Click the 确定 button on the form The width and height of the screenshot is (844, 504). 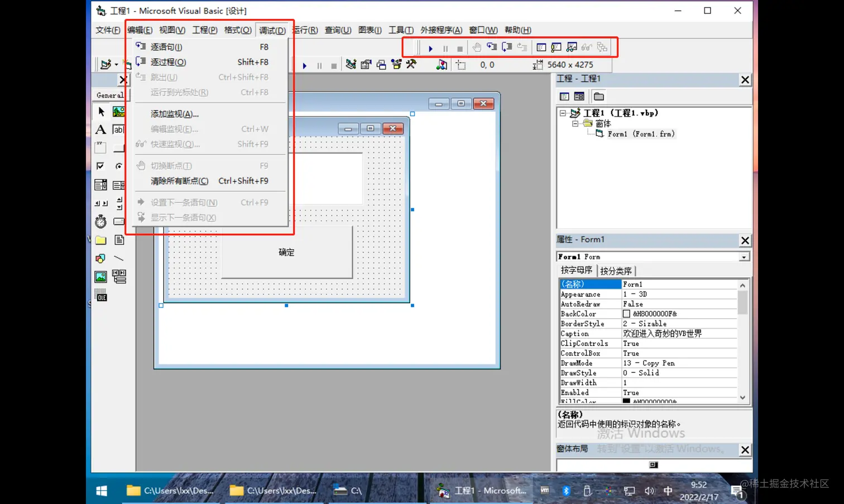[x=286, y=252]
